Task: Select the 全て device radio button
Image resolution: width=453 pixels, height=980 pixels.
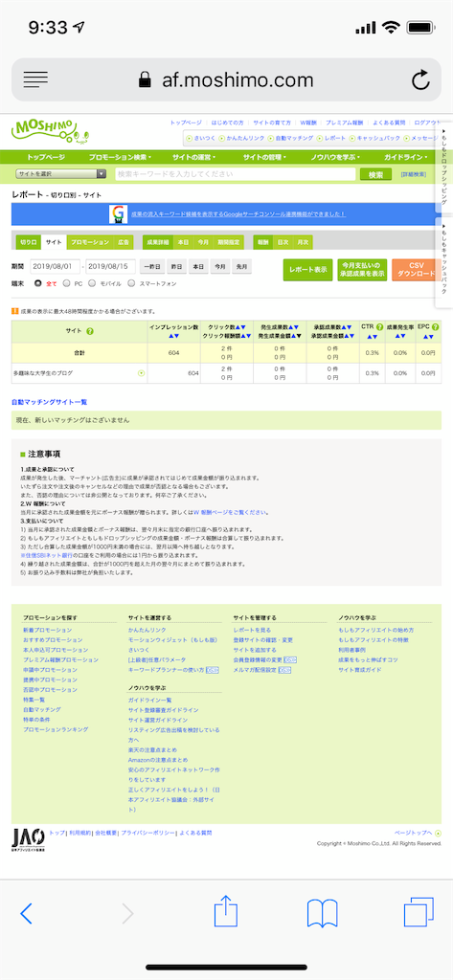Action: 38,283
